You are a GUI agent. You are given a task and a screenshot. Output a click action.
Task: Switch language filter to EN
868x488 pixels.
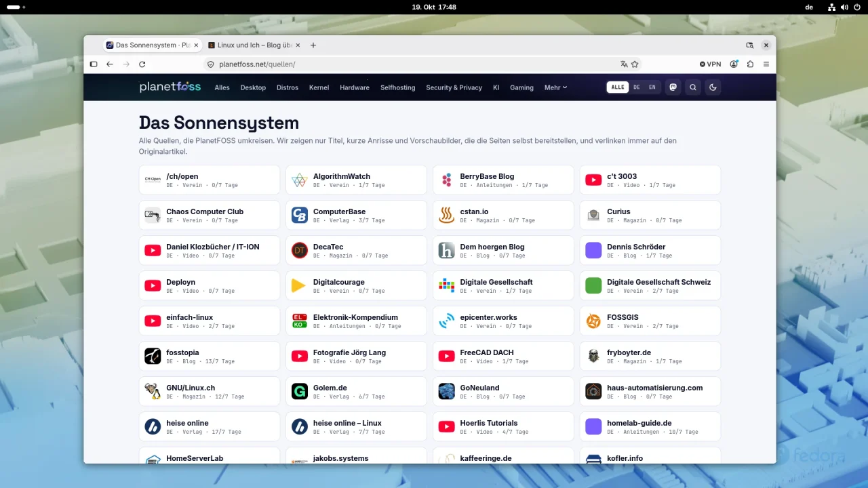[x=652, y=87]
